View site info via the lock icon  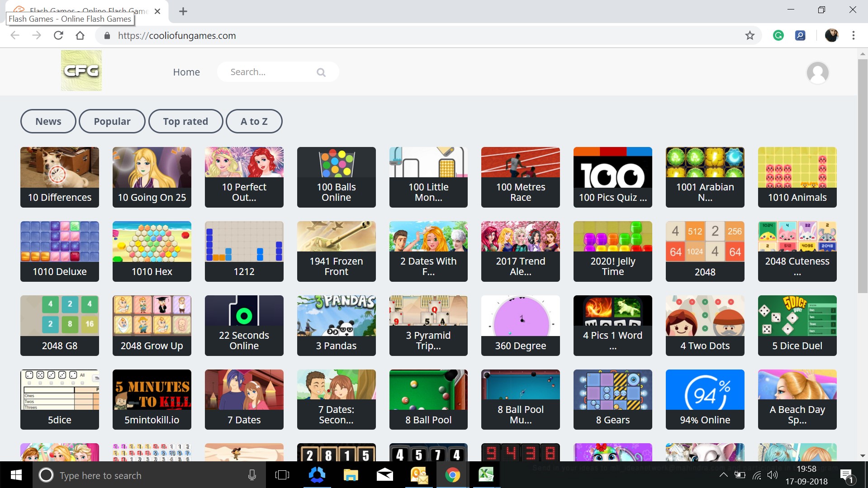pos(107,35)
